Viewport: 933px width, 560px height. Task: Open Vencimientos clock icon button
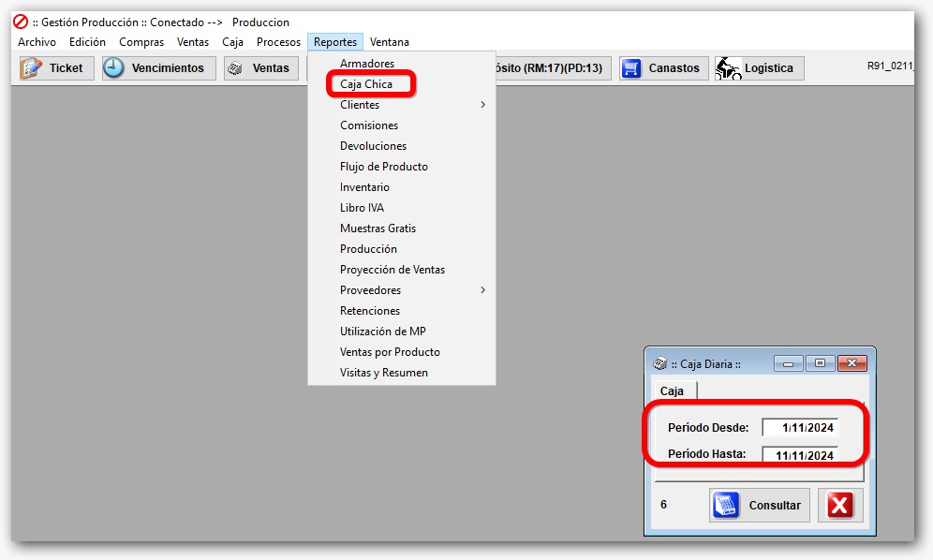click(x=114, y=68)
